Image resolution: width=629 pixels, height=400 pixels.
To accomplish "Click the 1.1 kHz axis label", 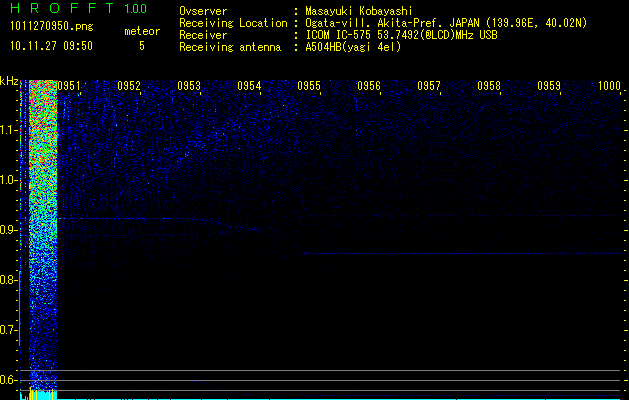I will point(9,130).
